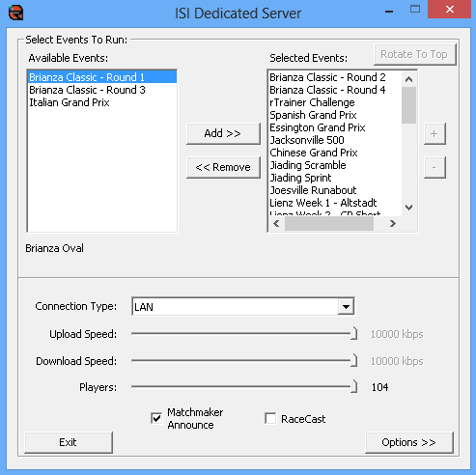Screen dimensions: 476x475
Task: Click the right arrow of horizontal scrollbar
Action: click(x=392, y=223)
